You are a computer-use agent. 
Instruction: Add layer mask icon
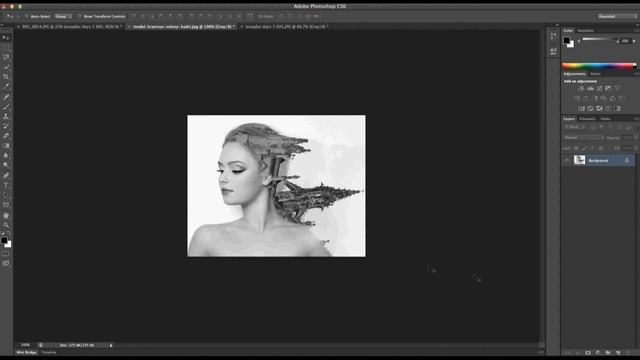coord(588,353)
